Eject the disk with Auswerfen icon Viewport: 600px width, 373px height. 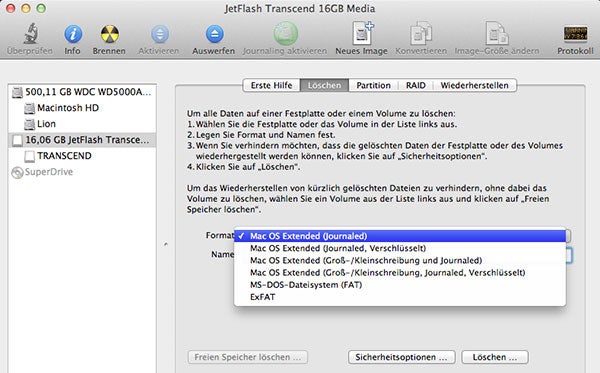click(x=214, y=34)
